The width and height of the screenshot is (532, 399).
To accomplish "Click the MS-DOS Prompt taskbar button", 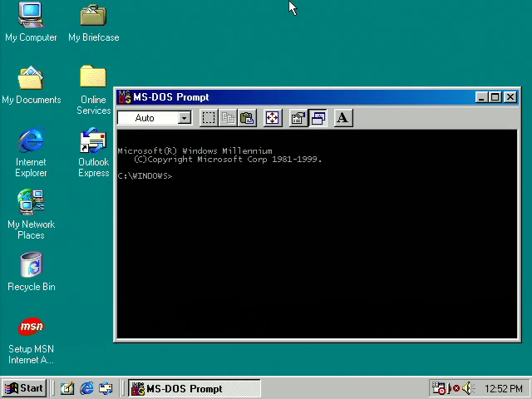I will 195,388.
